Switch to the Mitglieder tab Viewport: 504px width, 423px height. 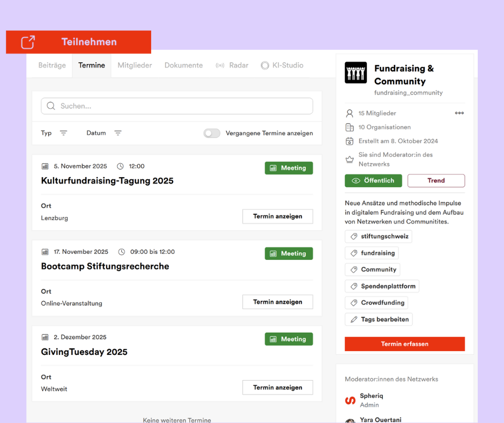(x=135, y=65)
